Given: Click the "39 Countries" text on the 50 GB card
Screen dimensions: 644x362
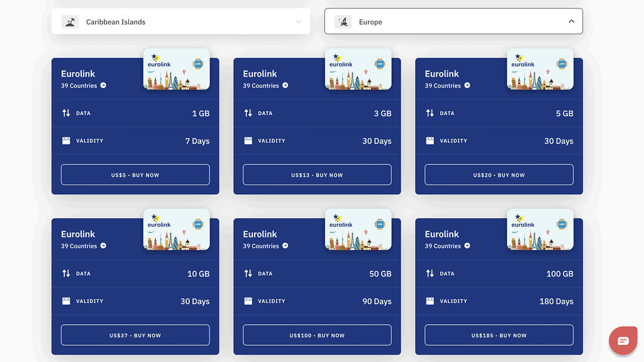Looking at the screenshot, I should [x=261, y=246].
